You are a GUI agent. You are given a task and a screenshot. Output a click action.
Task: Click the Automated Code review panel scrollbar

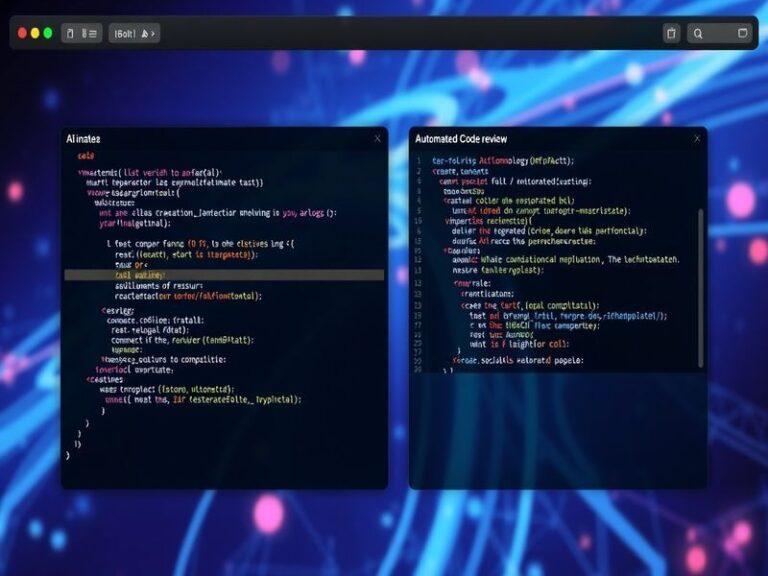[700, 288]
